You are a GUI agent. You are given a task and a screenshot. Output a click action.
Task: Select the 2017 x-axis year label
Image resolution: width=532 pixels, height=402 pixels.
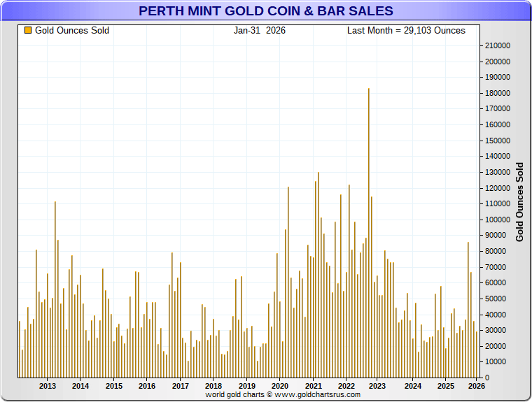(x=180, y=386)
